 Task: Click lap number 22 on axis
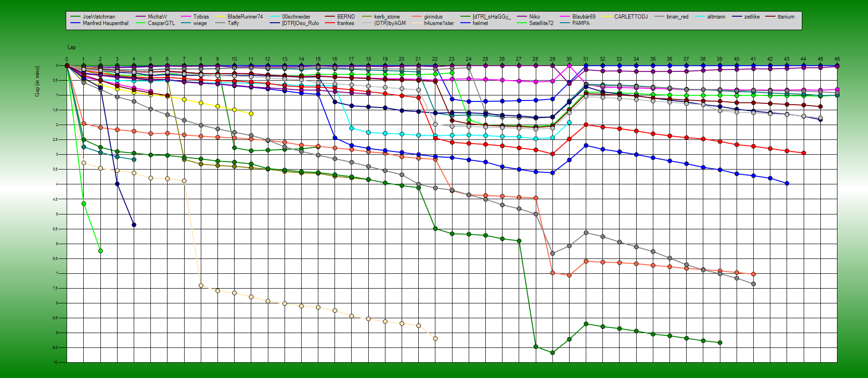(435, 59)
